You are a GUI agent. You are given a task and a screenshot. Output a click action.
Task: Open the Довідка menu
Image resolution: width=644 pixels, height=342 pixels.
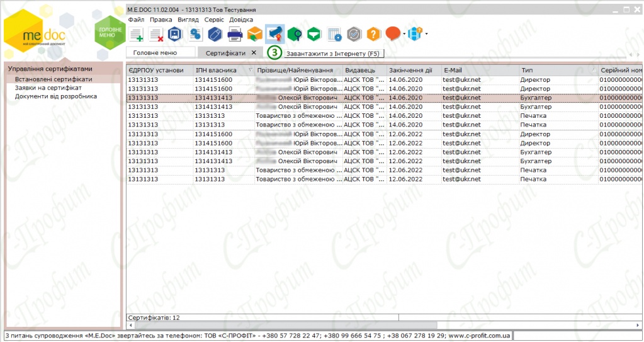pyautogui.click(x=241, y=20)
